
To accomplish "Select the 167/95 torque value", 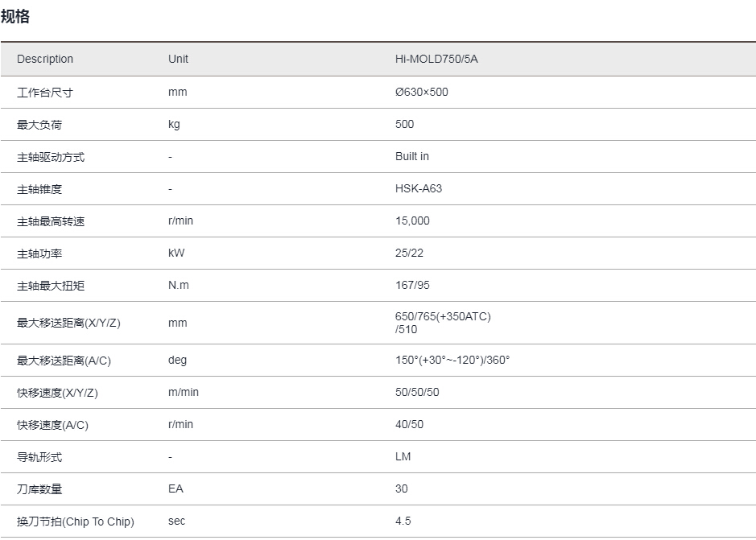I will click(x=412, y=285).
